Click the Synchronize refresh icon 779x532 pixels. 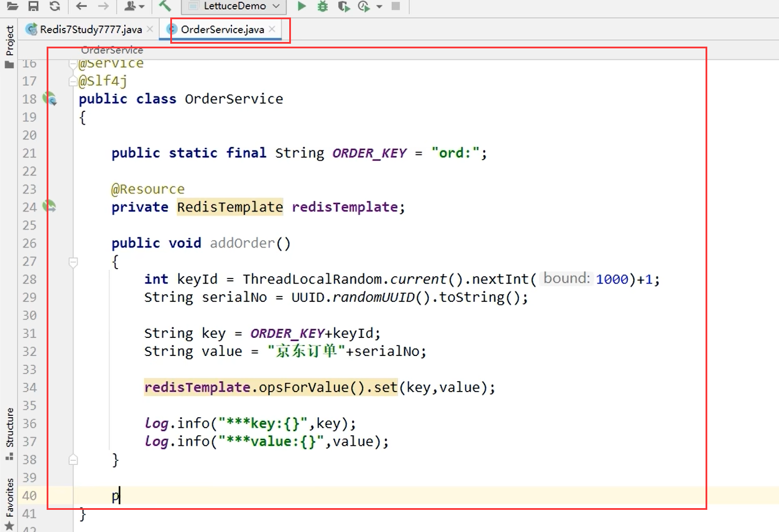point(55,6)
